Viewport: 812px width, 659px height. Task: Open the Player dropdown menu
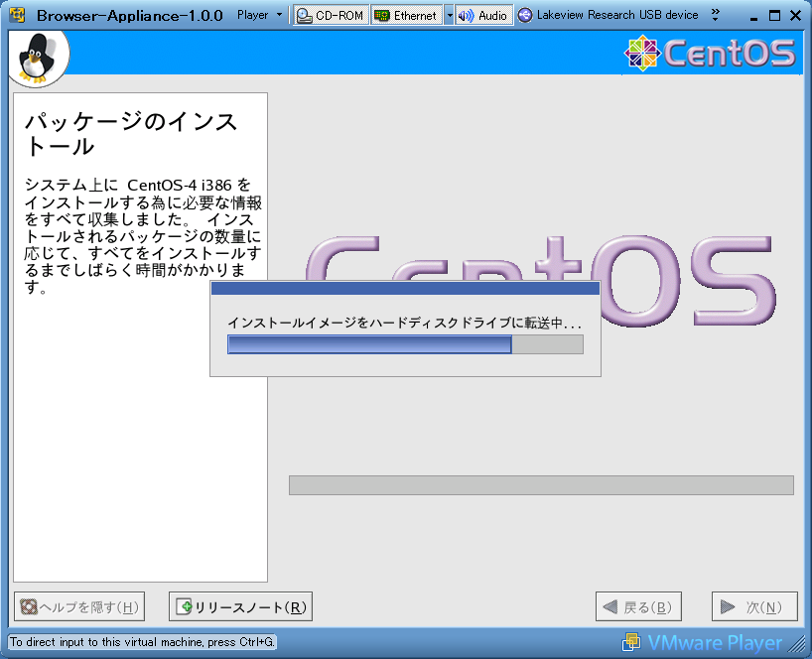[260, 16]
